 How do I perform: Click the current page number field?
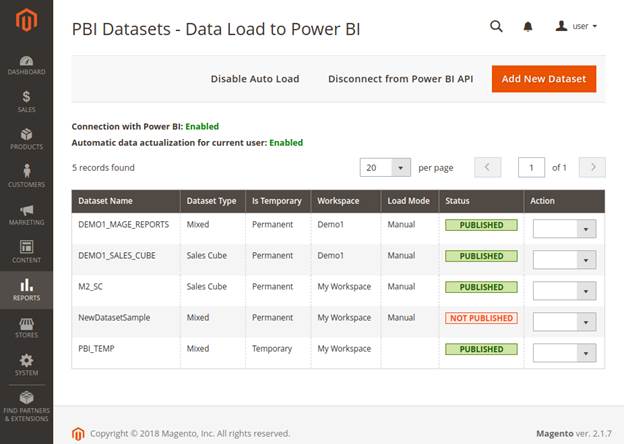531,167
